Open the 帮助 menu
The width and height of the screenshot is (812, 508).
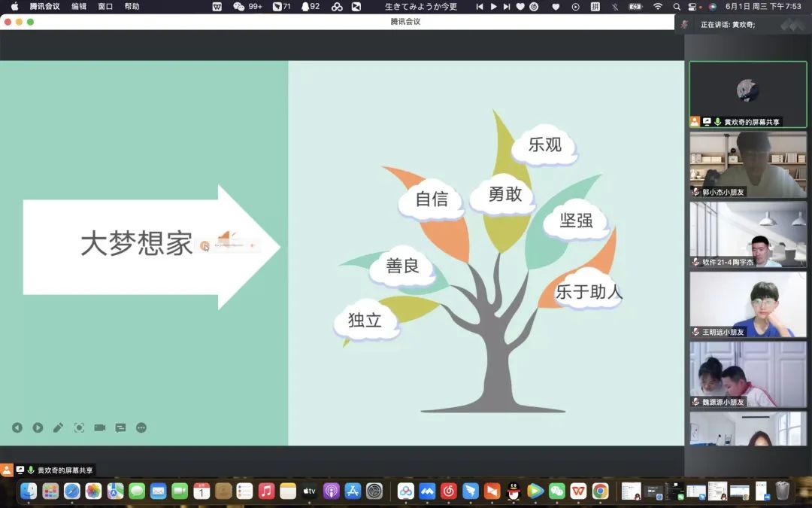point(132,6)
